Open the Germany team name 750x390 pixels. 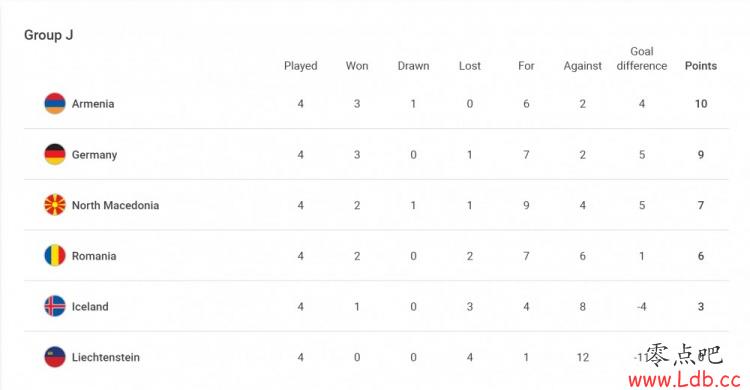point(94,155)
